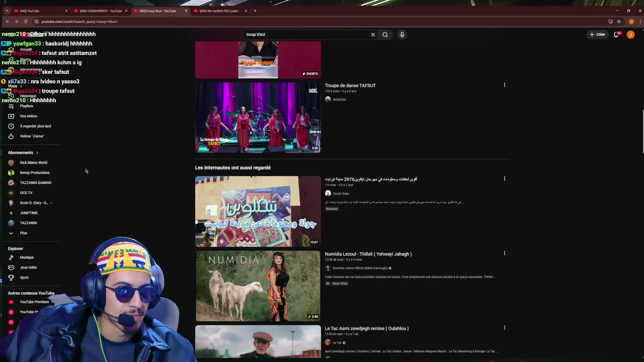Open options menu for Numidia Lezoul video
644x362 pixels.
505,253
